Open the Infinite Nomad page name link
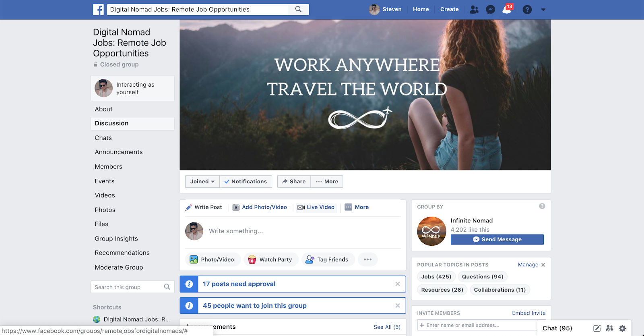This screenshot has width=644, height=336. (472, 220)
